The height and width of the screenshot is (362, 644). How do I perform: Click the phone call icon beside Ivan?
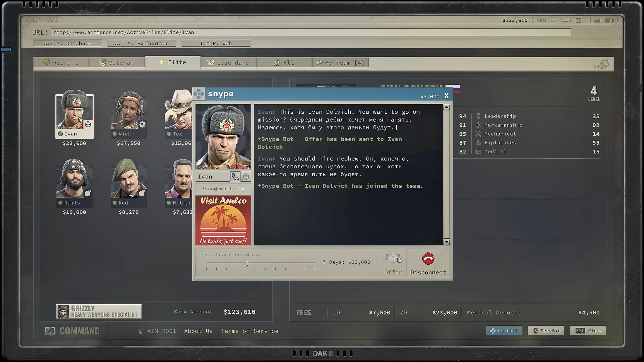tap(235, 177)
